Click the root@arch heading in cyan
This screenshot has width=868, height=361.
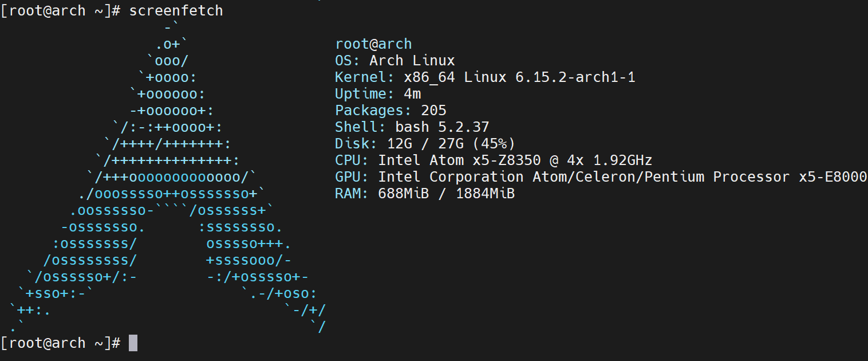pos(373,44)
